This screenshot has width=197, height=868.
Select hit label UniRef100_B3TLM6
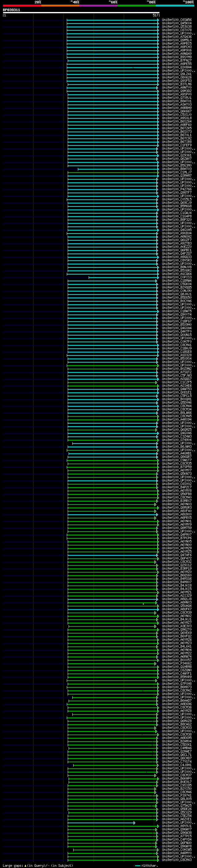point(177,84)
